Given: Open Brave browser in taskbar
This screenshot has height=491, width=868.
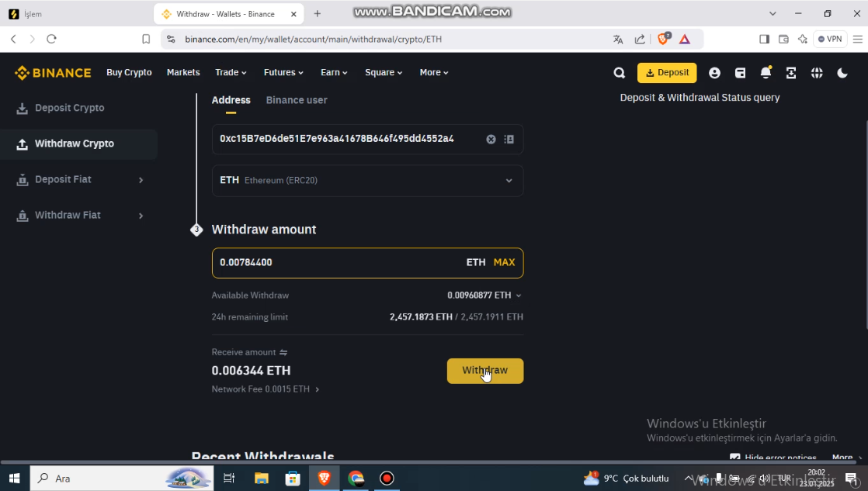Looking at the screenshot, I should coord(325,478).
